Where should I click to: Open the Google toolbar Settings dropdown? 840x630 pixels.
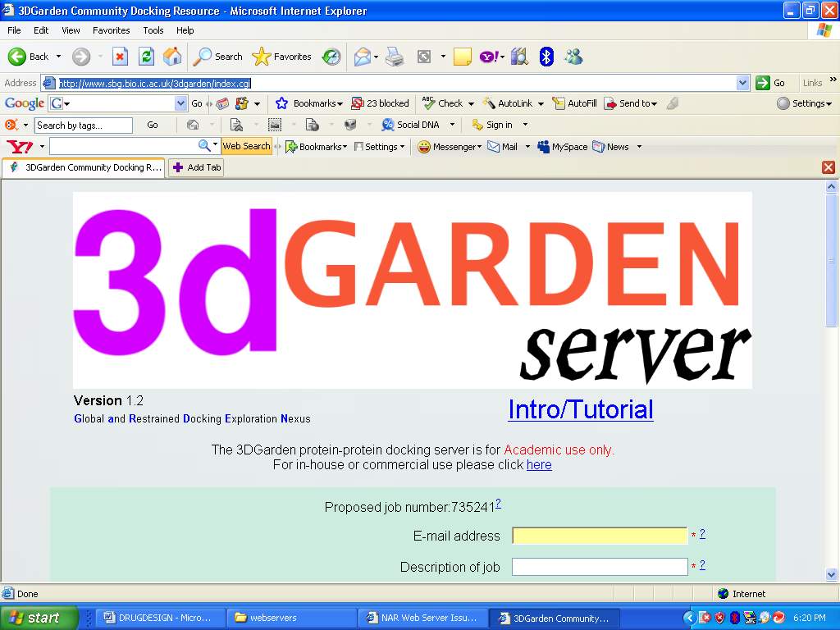coord(805,103)
